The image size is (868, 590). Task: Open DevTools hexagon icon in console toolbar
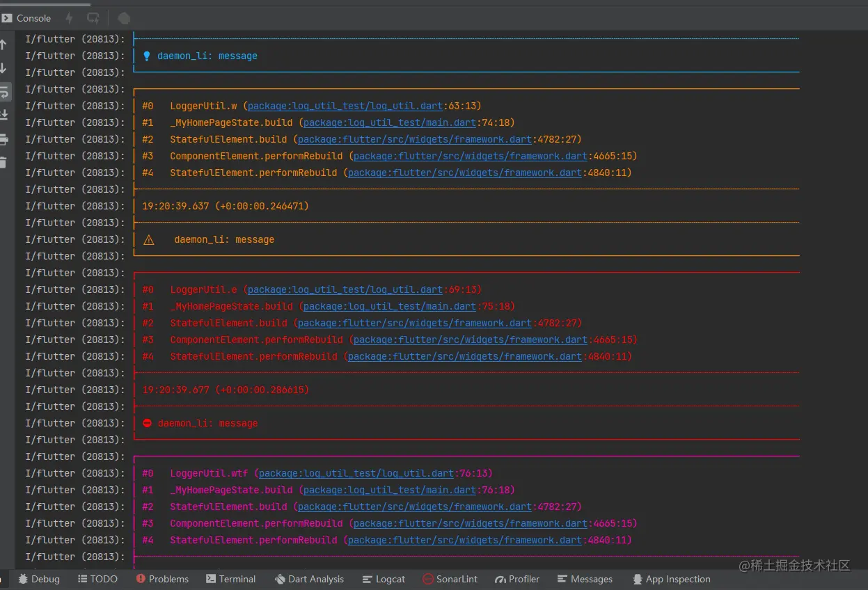[123, 18]
